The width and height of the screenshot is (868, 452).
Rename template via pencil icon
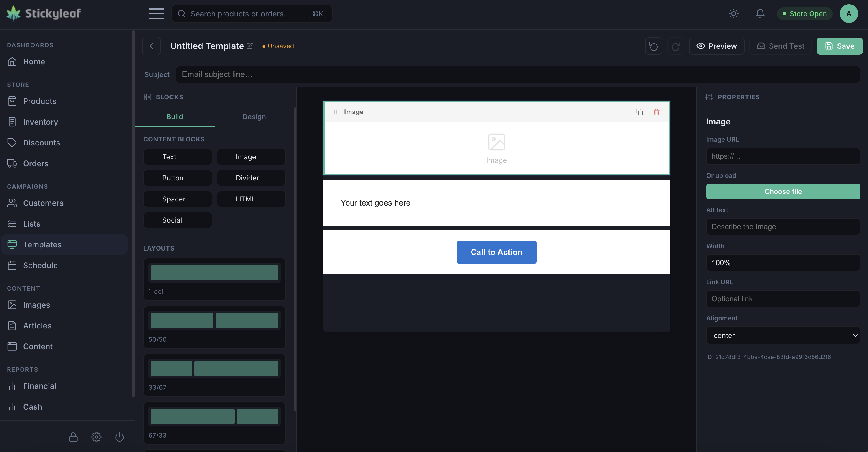(250, 46)
